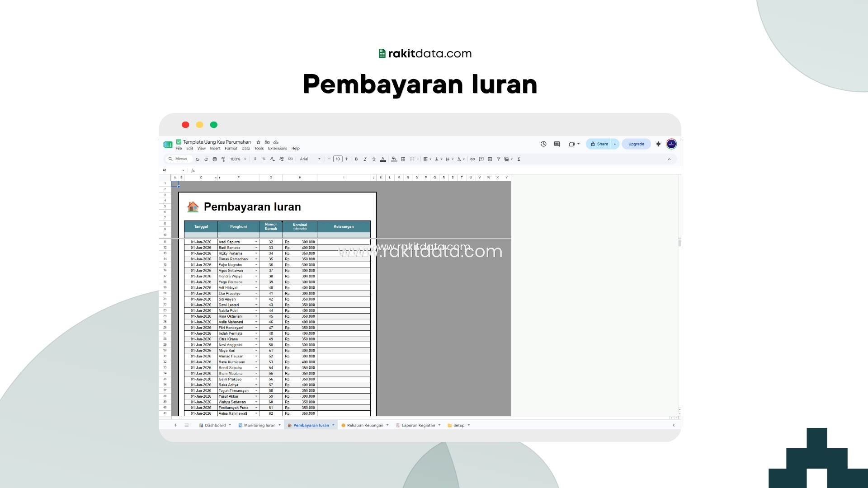Decrease font size with the minus button
This screenshot has height=488, width=868.
tap(329, 159)
